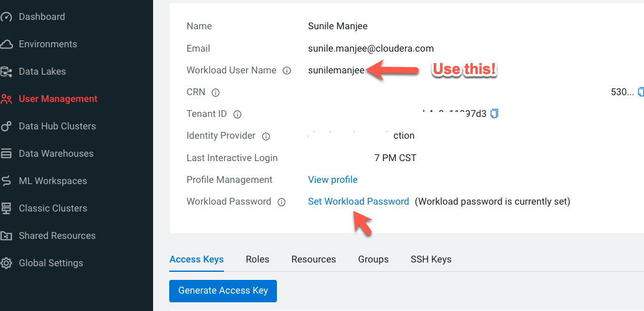Open the Groups tab
Viewport: 644px width, 311px height.
click(373, 259)
